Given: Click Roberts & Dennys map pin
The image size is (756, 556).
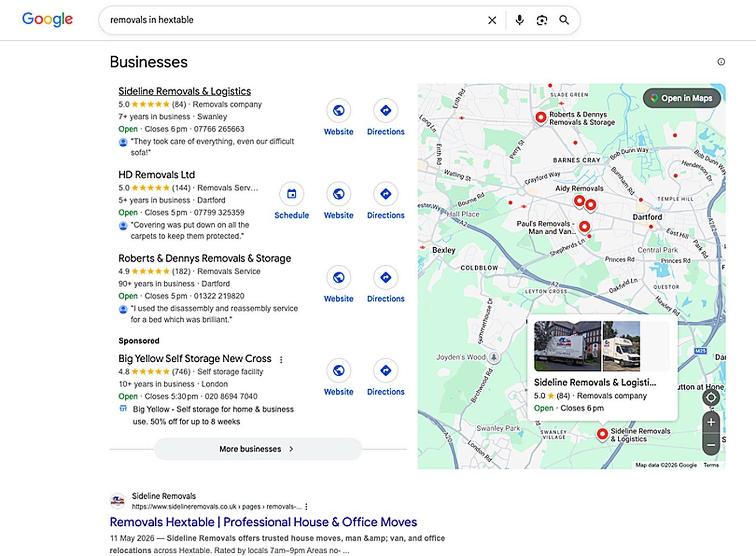Looking at the screenshot, I should coord(541,118).
